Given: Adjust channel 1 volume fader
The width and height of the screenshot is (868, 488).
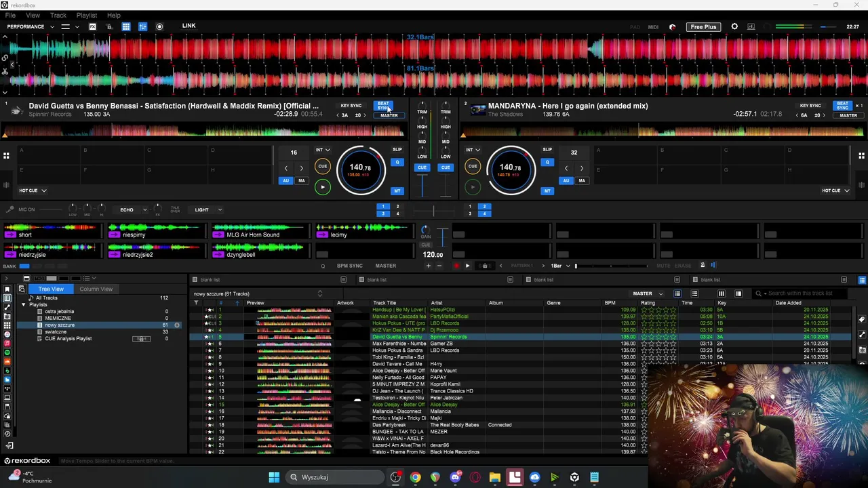Looking at the screenshot, I should (422, 186).
